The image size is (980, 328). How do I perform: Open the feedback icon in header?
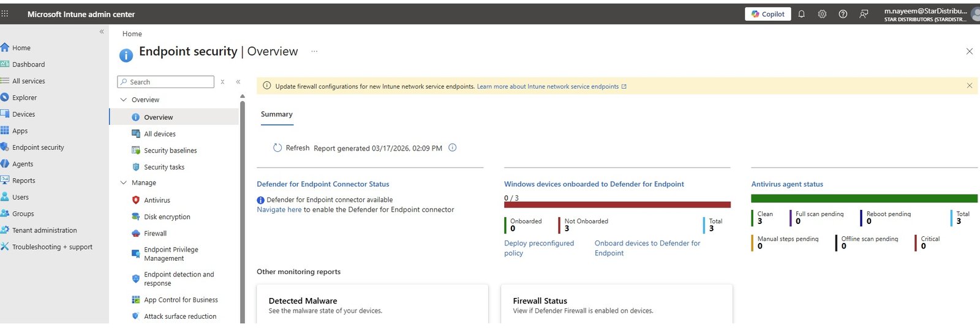pos(864,14)
